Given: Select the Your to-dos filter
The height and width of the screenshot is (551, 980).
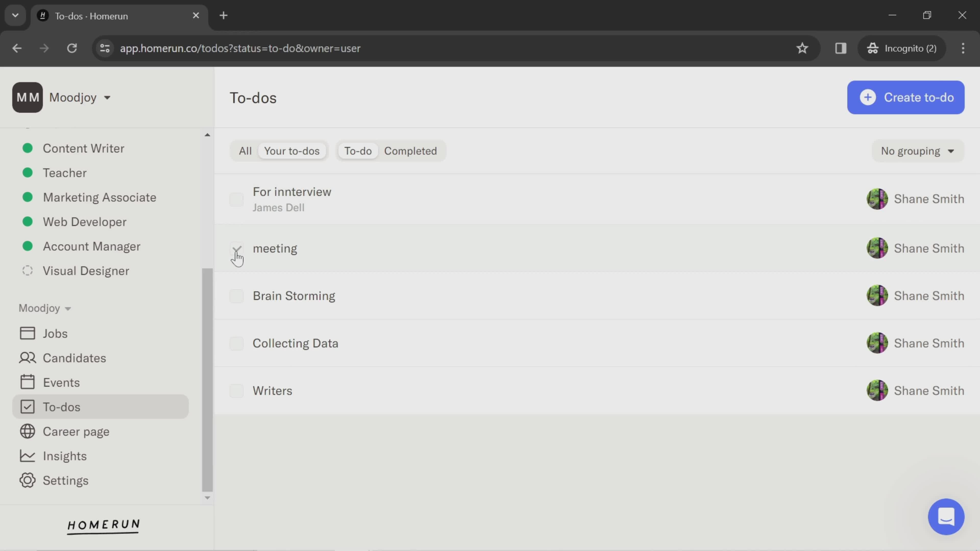Looking at the screenshot, I should 292,151.
